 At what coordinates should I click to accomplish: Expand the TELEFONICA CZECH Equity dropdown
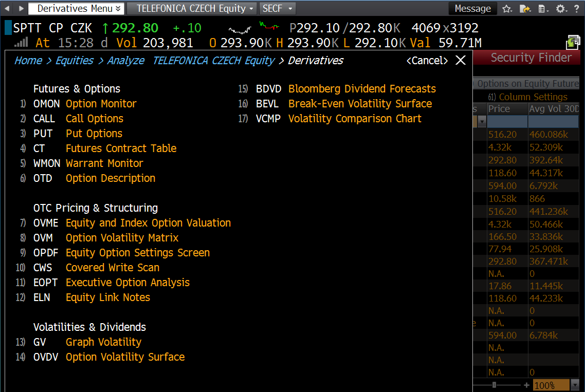(192, 8)
